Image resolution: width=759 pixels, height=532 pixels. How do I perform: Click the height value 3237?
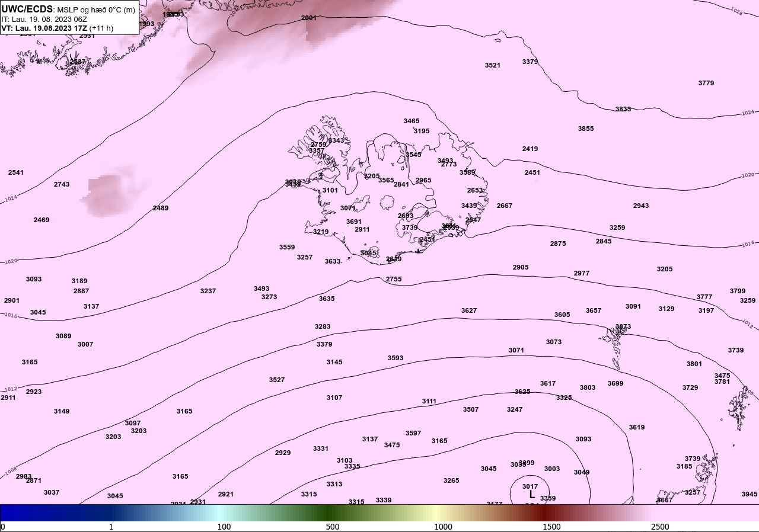(x=208, y=291)
